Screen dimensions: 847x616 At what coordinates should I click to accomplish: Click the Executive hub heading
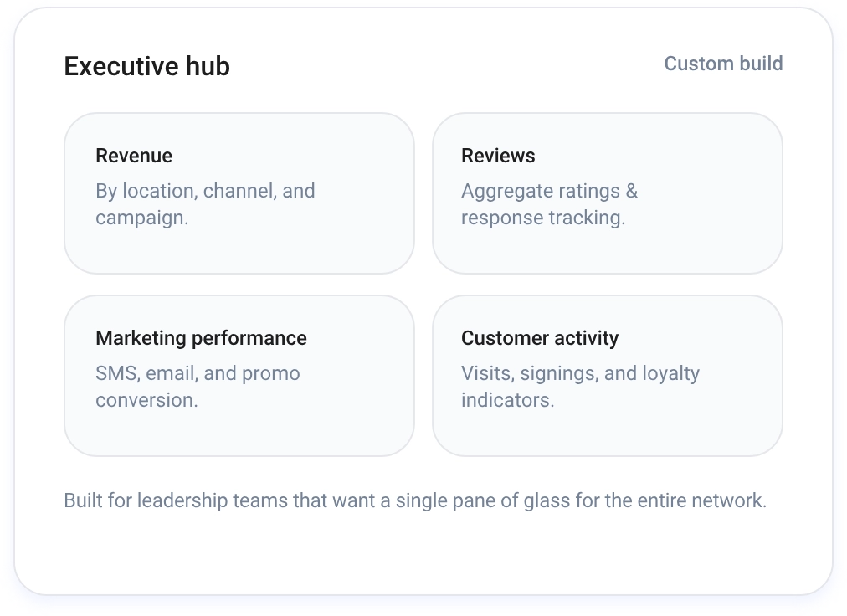pyautogui.click(x=146, y=66)
